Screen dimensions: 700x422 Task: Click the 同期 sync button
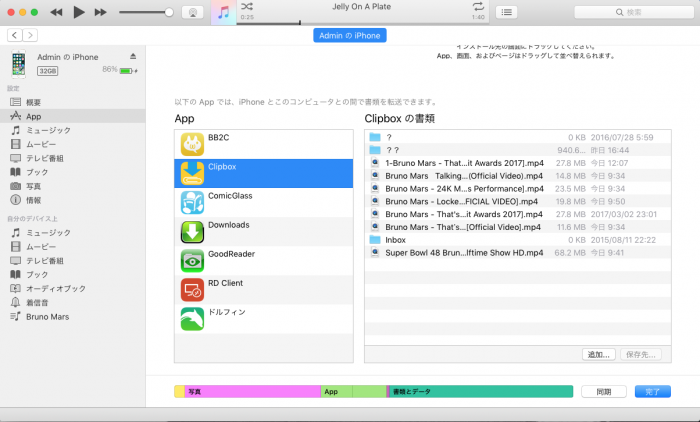[604, 392]
